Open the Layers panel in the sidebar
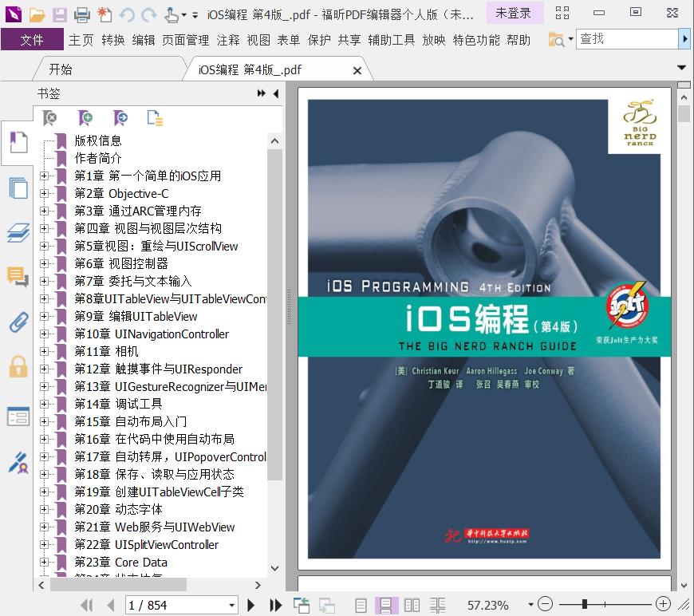 (x=18, y=232)
